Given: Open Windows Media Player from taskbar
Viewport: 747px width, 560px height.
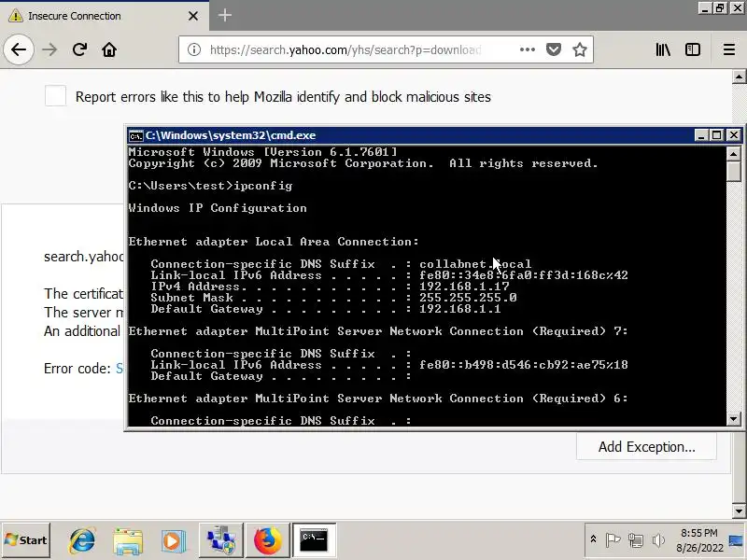Looking at the screenshot, I should point(174,540).
